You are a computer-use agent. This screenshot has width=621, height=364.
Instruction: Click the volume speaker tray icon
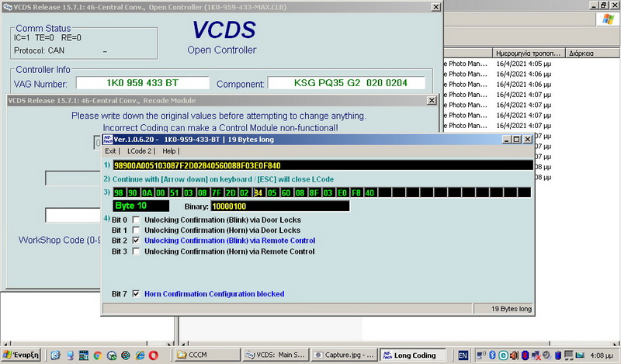click(514, 355)
